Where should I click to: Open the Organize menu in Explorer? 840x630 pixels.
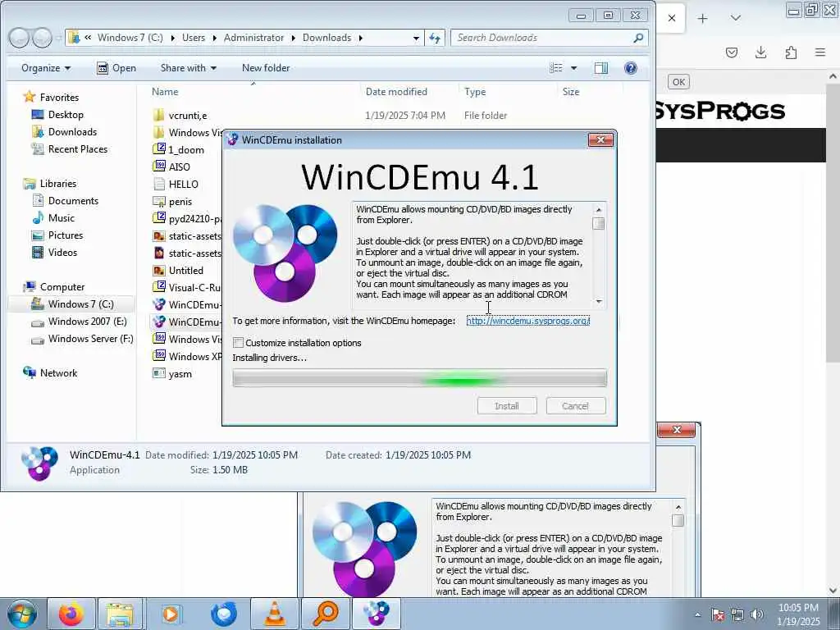click(x=46, y=68)
